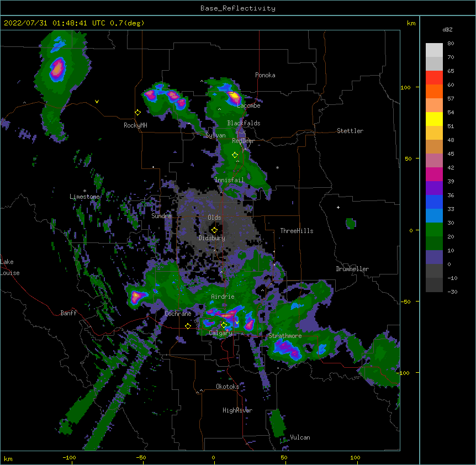Image resolution: width=476 pixels, height=465 pixels.
Task: Click the 100 km label on the right axis
Action: pos(405,87)
